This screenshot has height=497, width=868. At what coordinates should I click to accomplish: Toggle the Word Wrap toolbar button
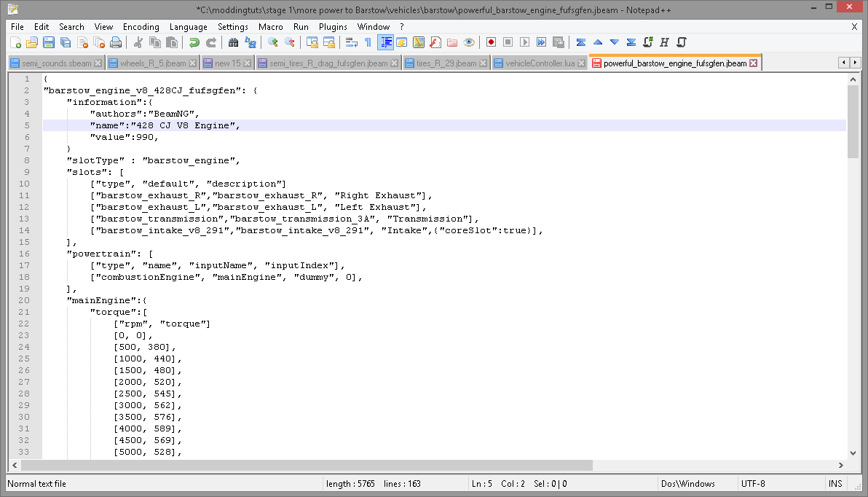coord(352,43)
